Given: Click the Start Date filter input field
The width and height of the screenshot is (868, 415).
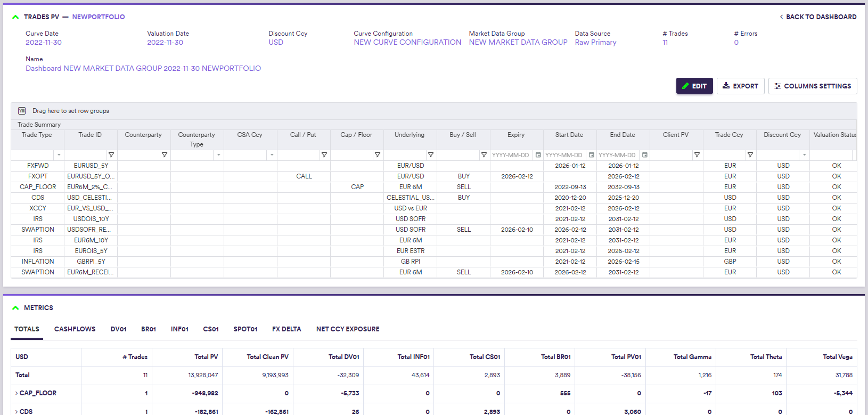Looking at the screenshot, I should [x=564, y=155].
